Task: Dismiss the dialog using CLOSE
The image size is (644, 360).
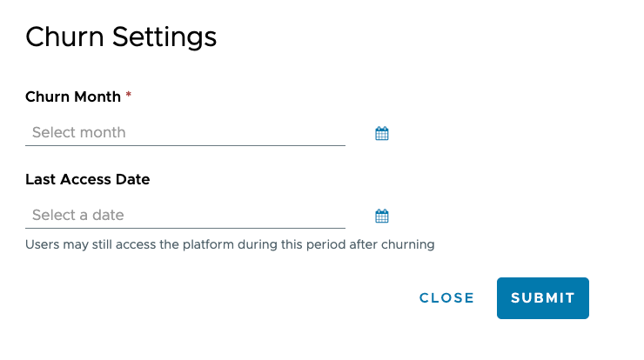Action: pos(446,298)
